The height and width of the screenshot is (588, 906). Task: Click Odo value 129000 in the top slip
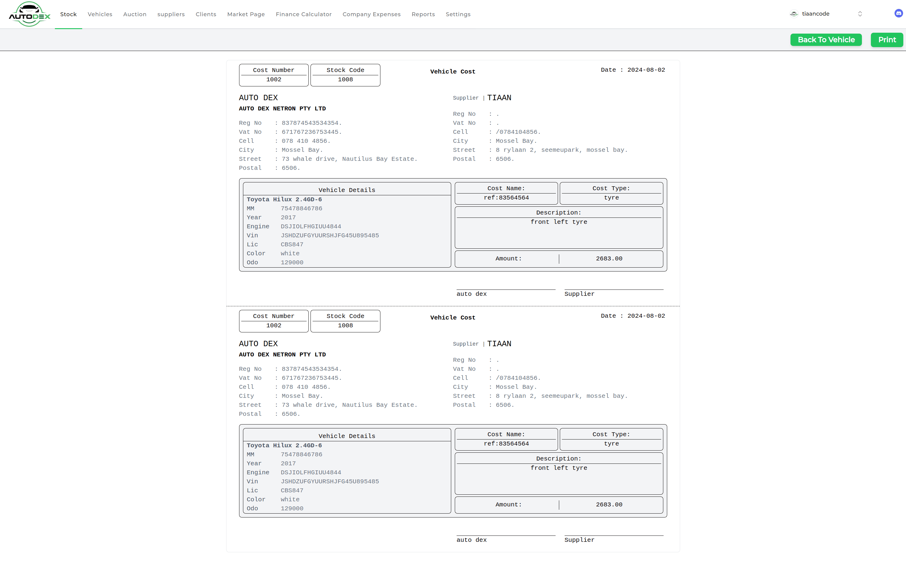(x=292, y=262)
